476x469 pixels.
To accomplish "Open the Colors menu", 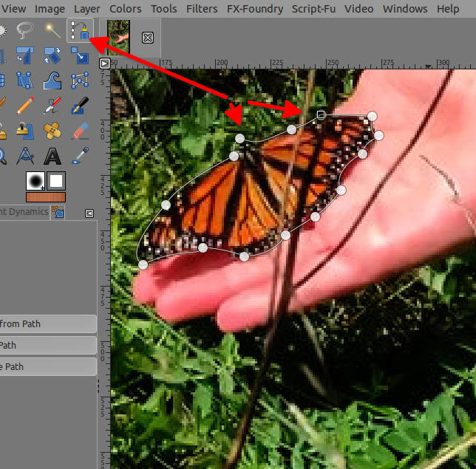I will pyautogui.click(x=126, y=9).
